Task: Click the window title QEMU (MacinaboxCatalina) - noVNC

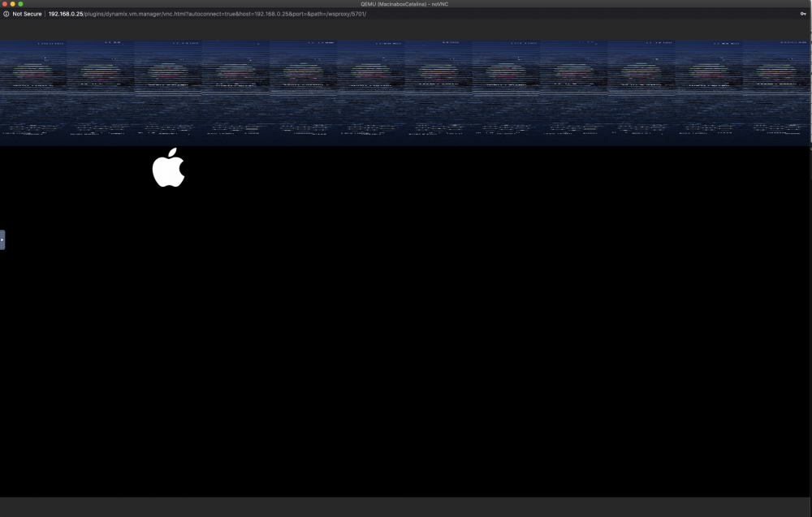Action: tap(404, 4)
